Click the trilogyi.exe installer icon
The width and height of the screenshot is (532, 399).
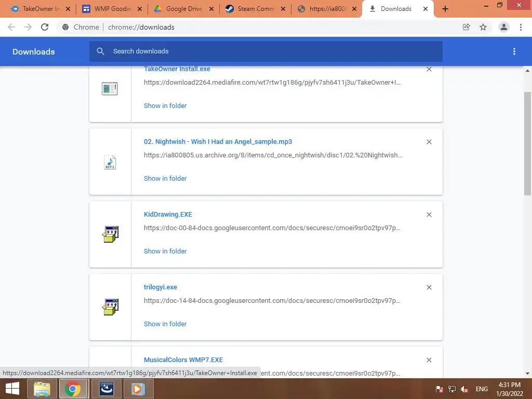pyautogui.click(x=110, y=307)
